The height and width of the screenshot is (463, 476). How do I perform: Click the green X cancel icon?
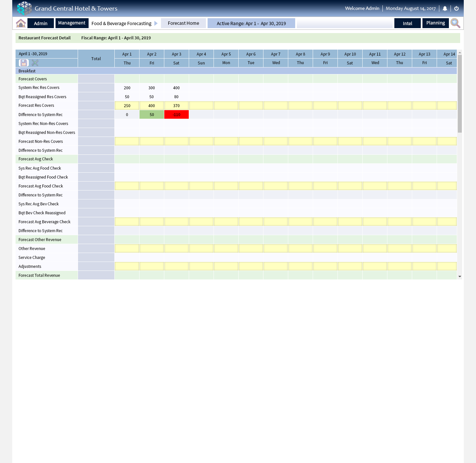(35, 63)
